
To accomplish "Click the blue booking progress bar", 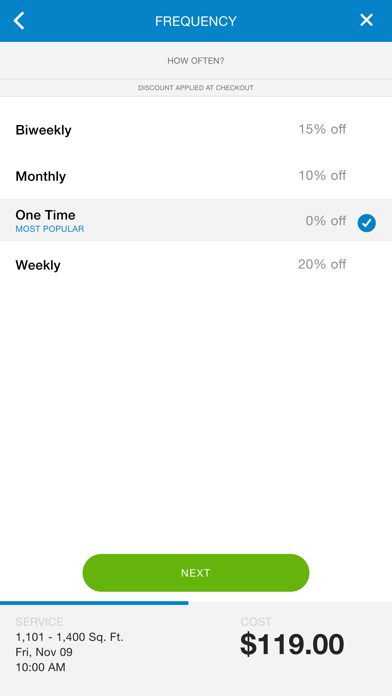I will point(94,603).
